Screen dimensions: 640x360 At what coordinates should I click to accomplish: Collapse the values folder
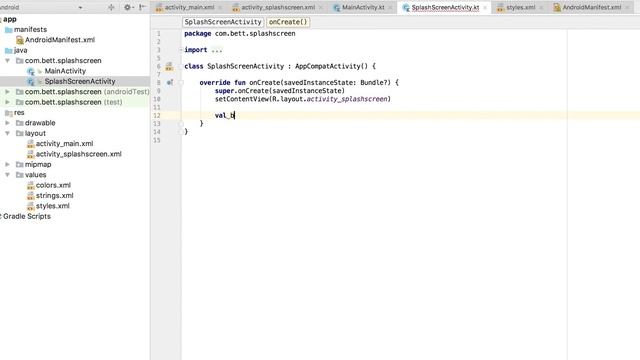click(x=7, y=175)
